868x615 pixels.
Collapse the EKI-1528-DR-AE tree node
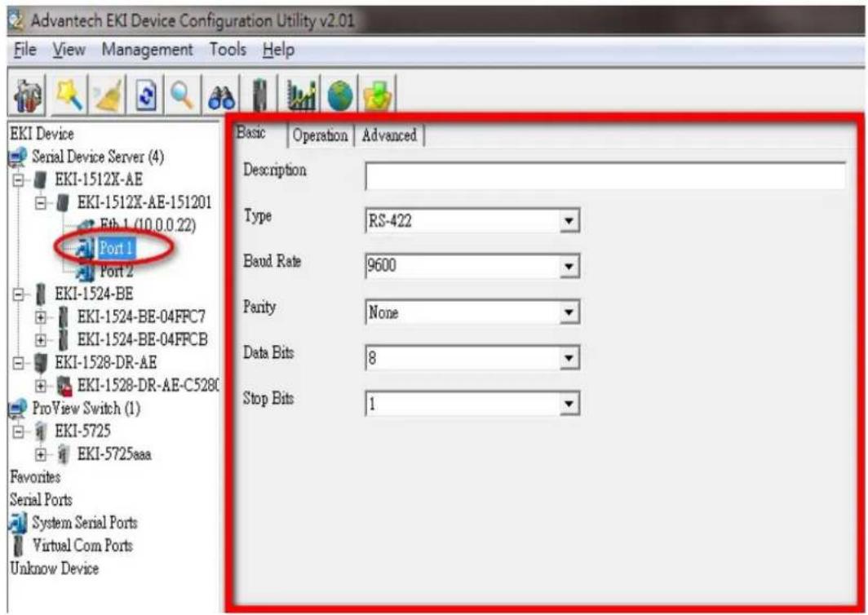coord(18,363)
